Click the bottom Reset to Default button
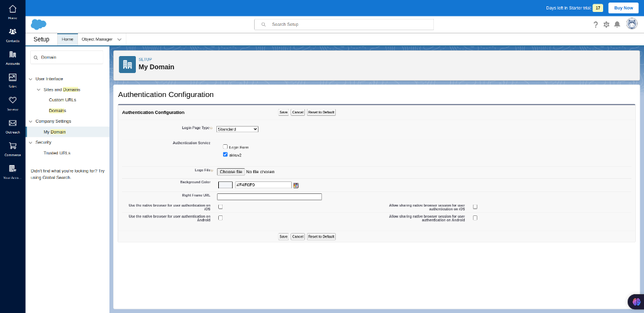Viewport: 644px width, 313px height. [x=321, y=237]
